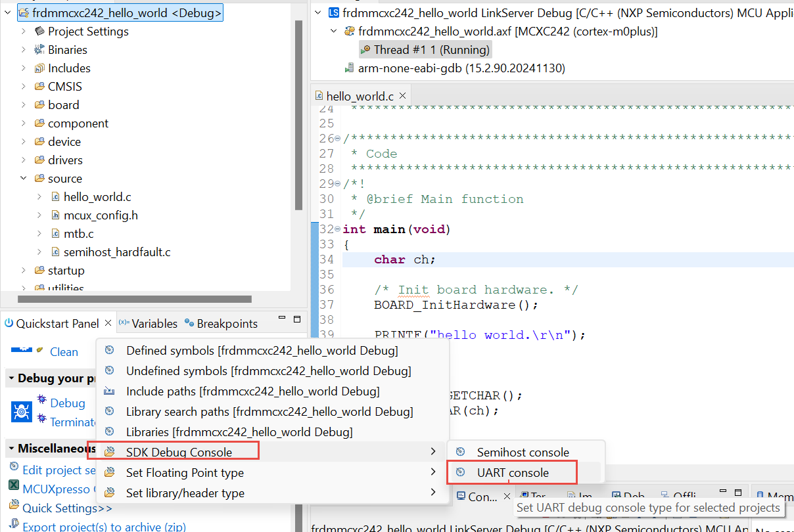794x532 pixels.
Task: Fold the main function at line 32
Action: (339, 229)
